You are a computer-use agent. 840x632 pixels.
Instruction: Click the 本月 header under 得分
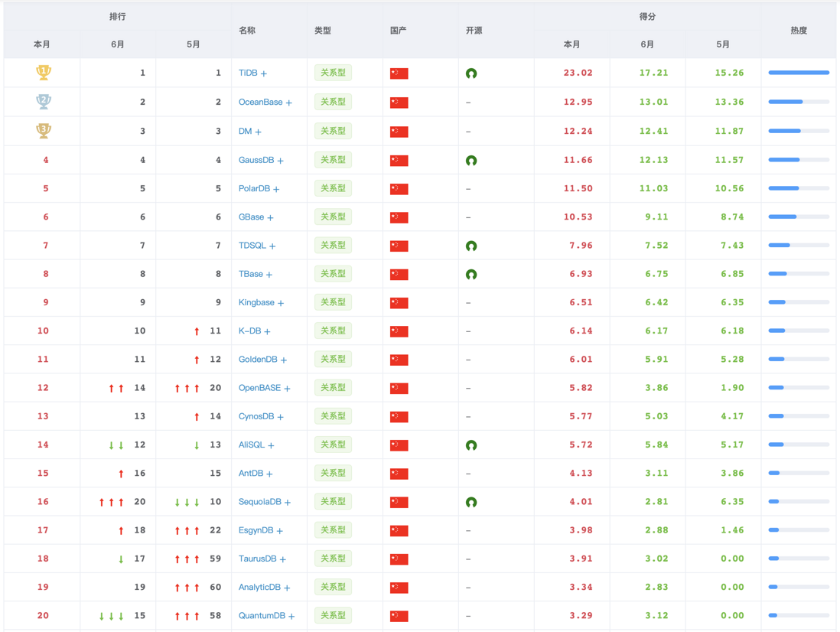click(571, 44)
